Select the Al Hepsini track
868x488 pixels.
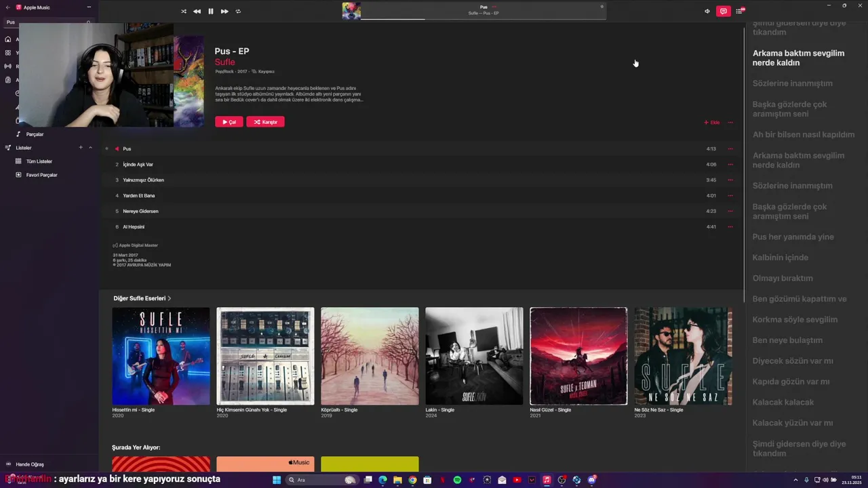[x=420, y=227]
